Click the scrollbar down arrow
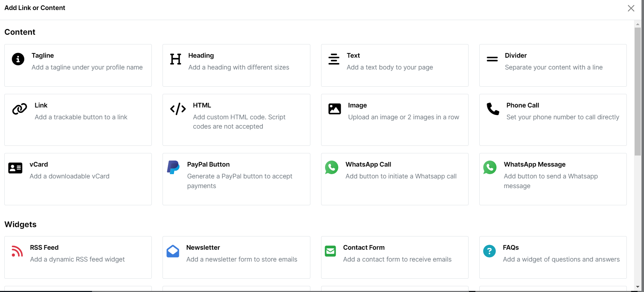Image resolution: width=644 pixels, height=292 pixels. [638, 287]
